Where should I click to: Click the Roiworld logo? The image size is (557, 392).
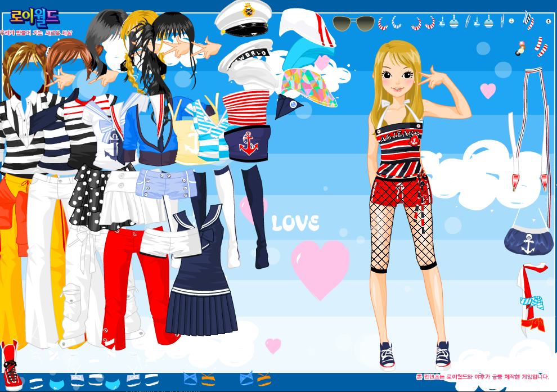[x=35, y=15]
